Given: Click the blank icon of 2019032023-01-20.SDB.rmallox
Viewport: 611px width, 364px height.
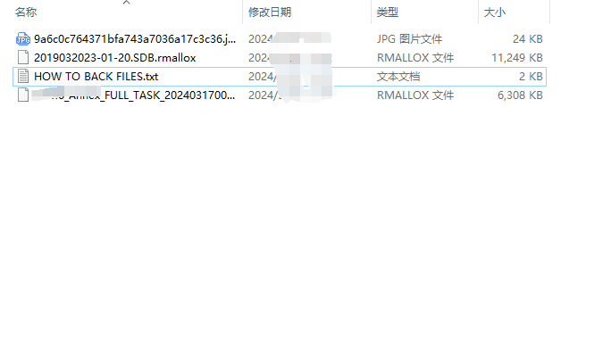Looking at the screenshot, I should point(23,58).
